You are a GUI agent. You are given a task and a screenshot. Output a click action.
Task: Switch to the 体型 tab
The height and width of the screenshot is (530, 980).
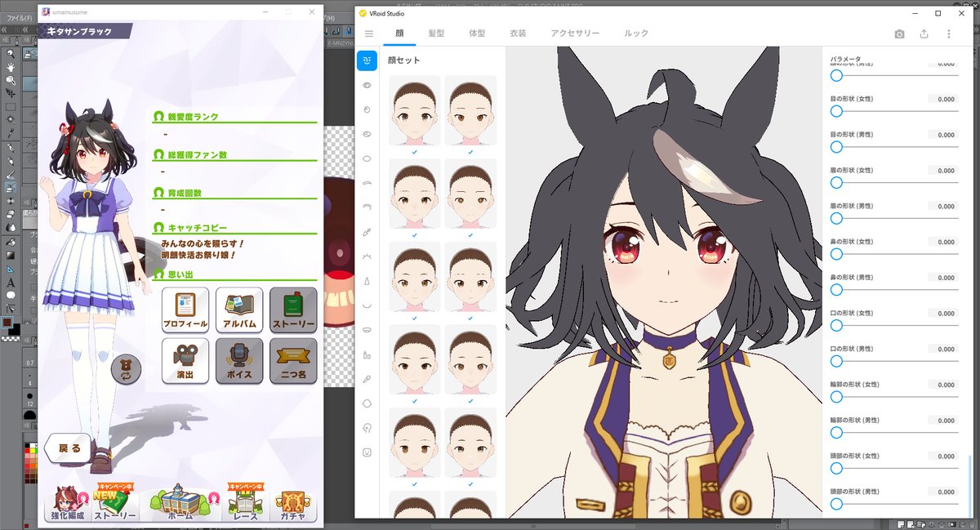tap(477, 33)
